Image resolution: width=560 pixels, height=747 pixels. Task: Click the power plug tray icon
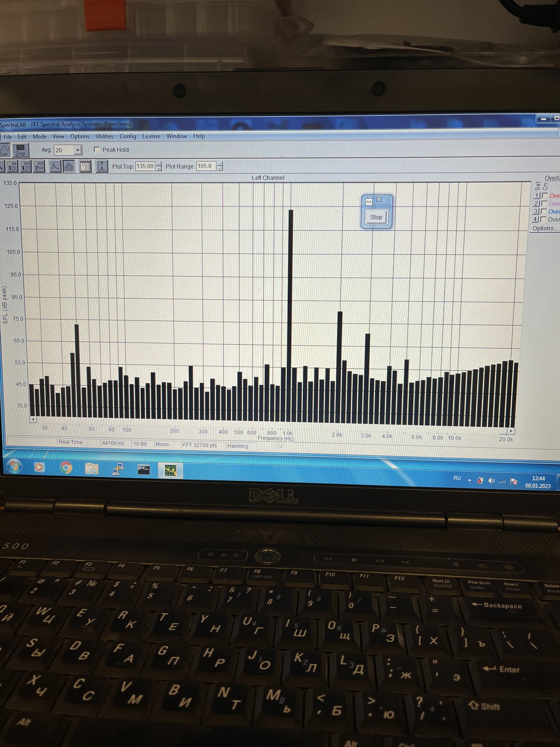480,480
